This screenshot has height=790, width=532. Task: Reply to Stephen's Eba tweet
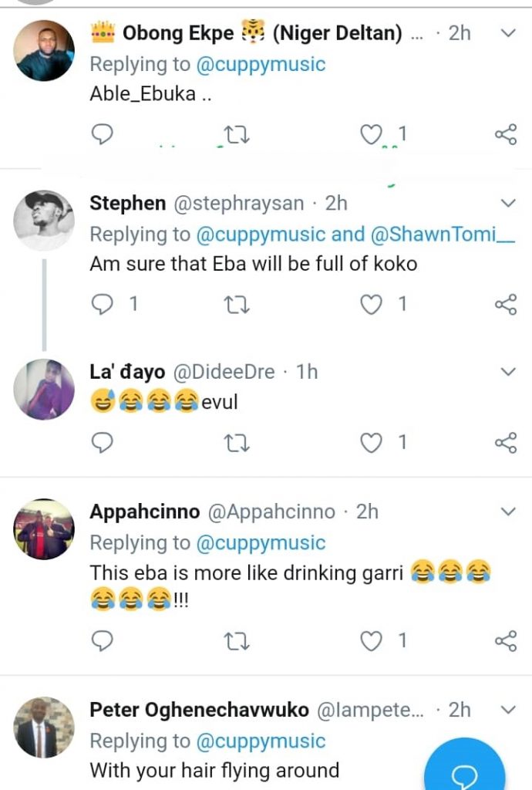click(103, 305)
